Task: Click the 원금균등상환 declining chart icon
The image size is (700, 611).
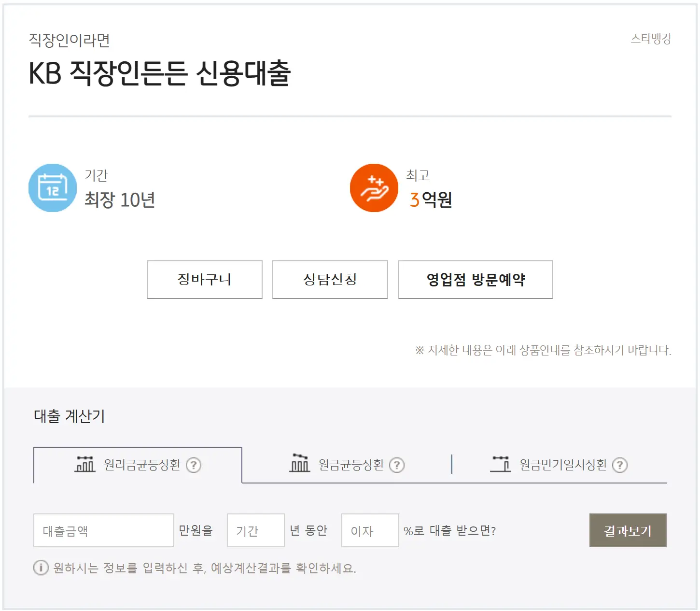Action: [x=299, y=463]
